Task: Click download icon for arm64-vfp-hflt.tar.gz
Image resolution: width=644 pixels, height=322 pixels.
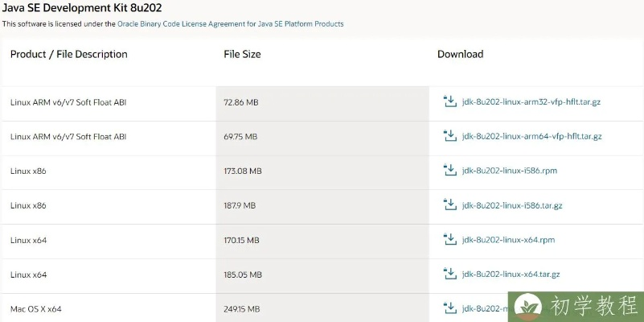Action: click(450, 137)
